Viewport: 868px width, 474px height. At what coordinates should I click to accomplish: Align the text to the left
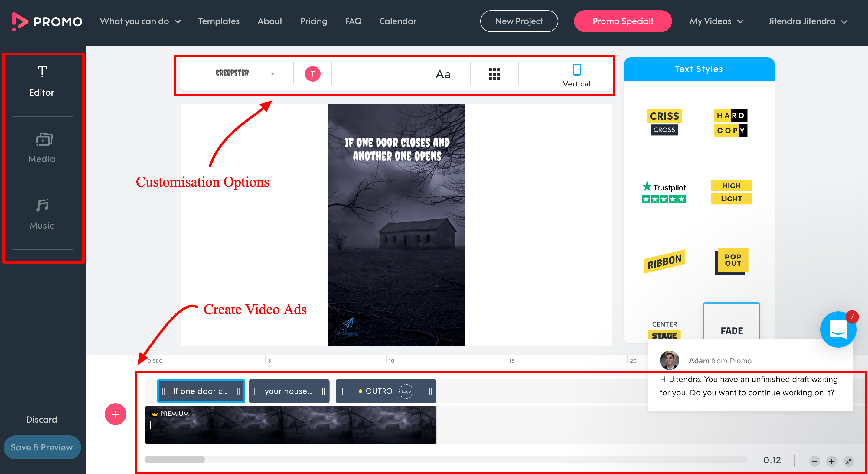(x=353, y=74)
